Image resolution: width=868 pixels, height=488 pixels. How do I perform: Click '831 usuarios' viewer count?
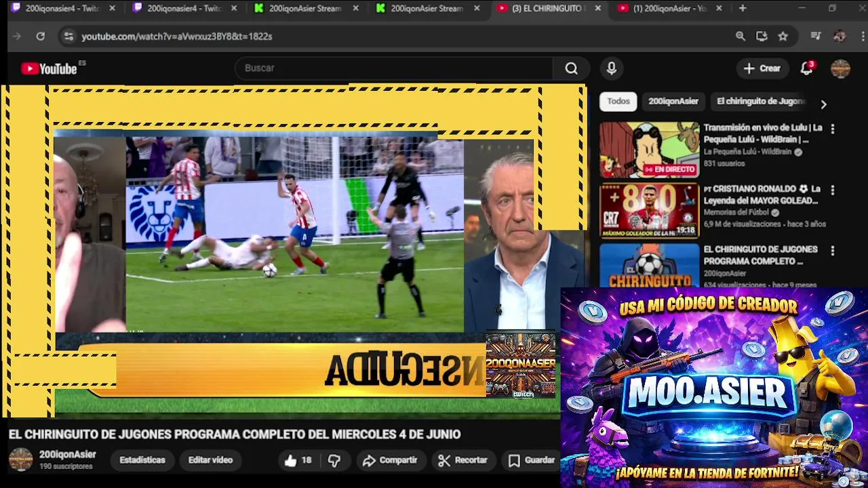click(x=724, y=163)
